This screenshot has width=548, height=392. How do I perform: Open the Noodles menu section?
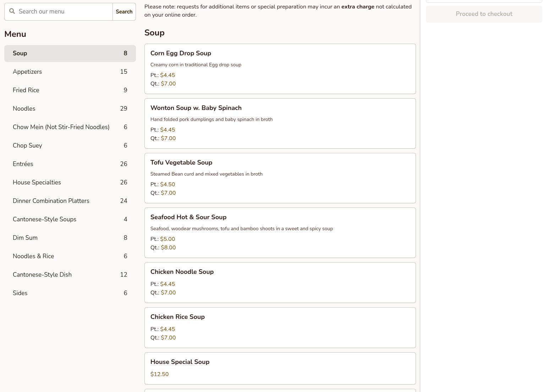point(70,109)
